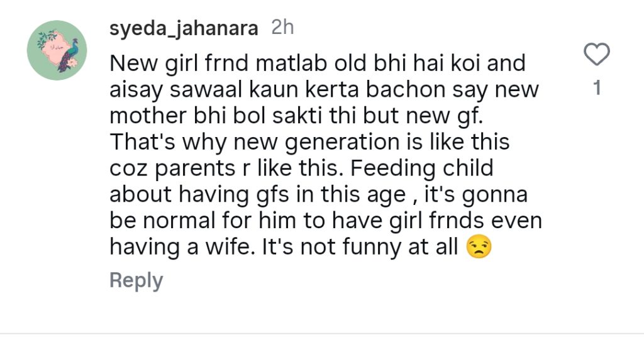
Task: Click the line starting 'be normal for him'
Action: click(x=325, y=222)
